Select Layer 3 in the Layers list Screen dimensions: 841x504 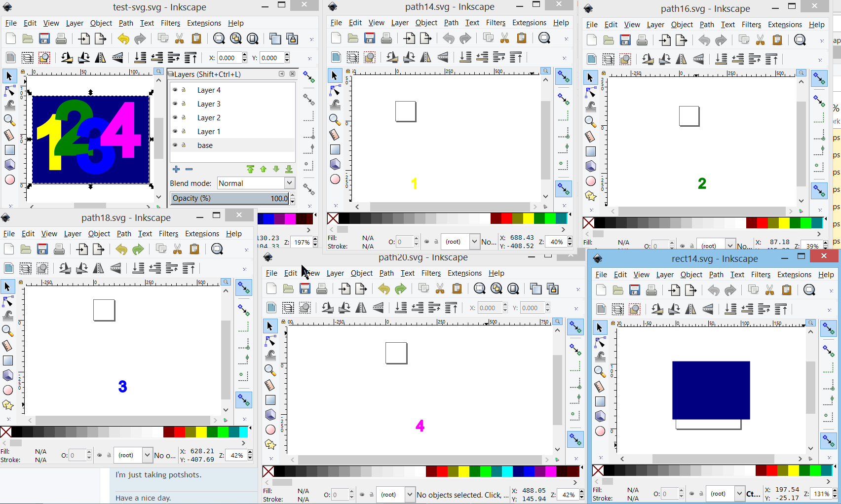(209, 104)
